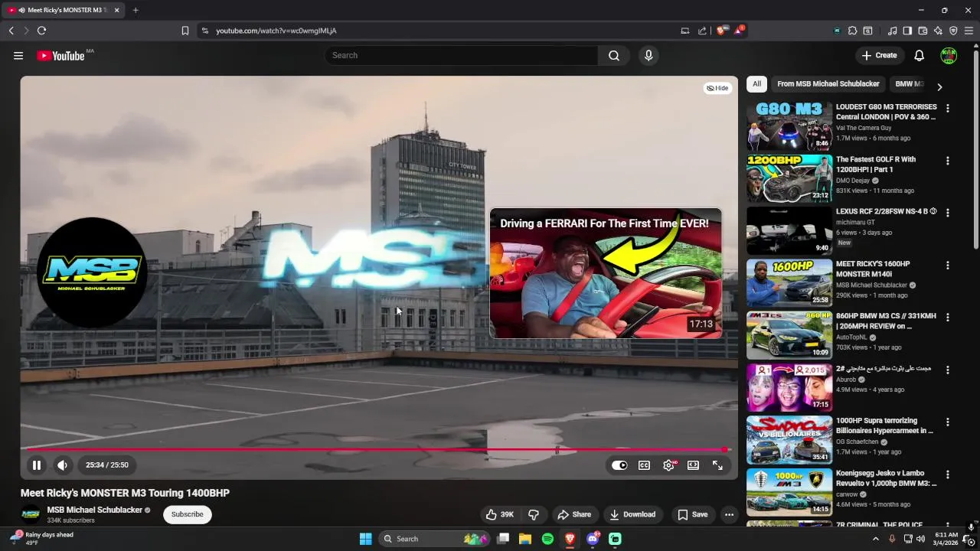Image resolution: width=980 pixels, height=551 pixels.
Task: Toggle the browser sidebar panel
Action: click(907, 31)
